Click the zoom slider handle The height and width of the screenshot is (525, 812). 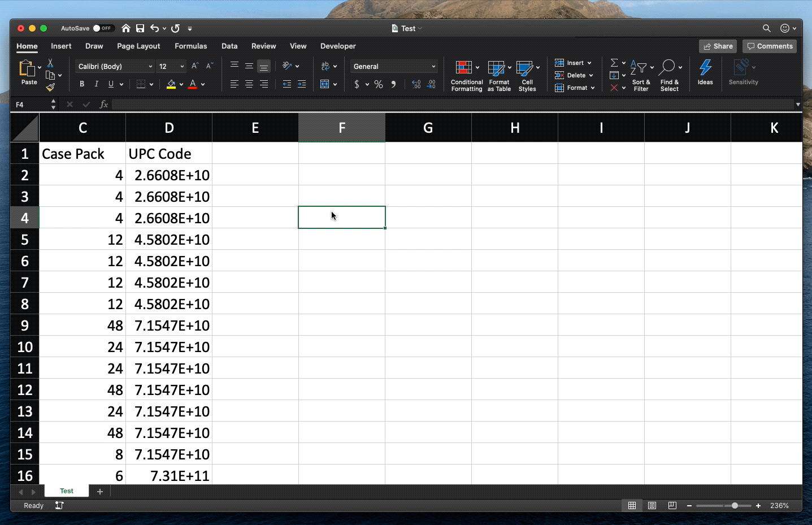point(735,506)
